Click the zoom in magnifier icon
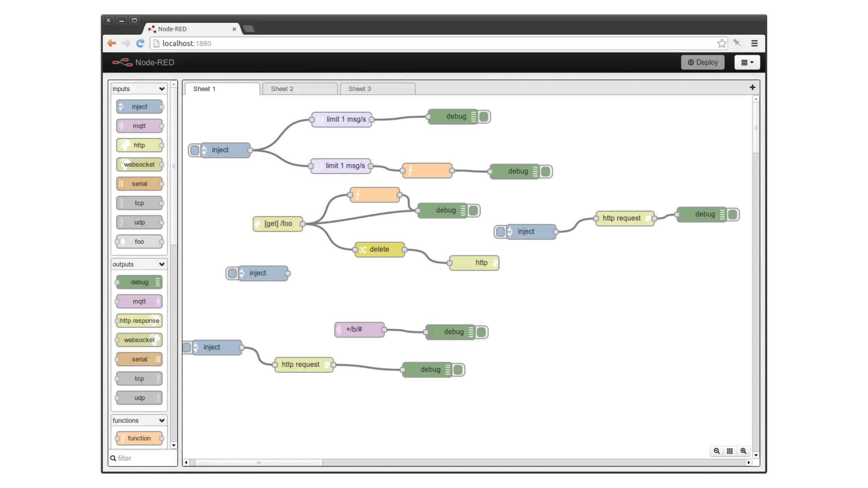Viewport: 868px width, 488px height. click(743, 451)
